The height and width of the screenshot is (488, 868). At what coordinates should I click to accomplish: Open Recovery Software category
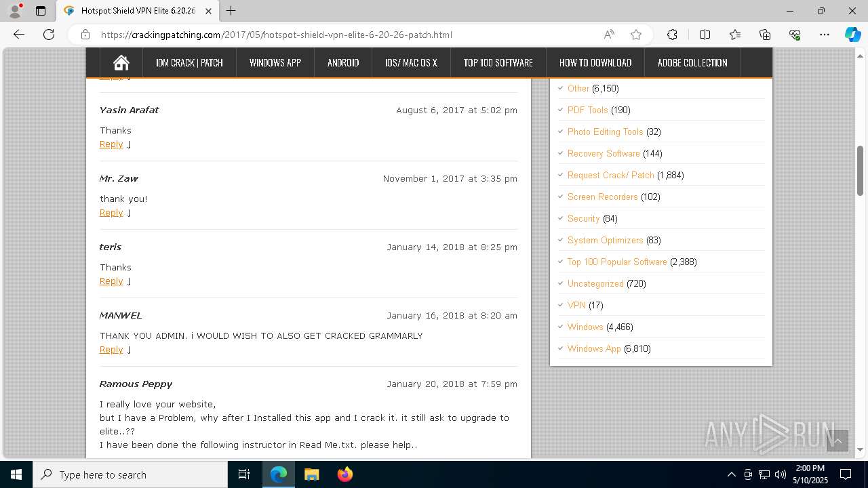pos(604,153)
